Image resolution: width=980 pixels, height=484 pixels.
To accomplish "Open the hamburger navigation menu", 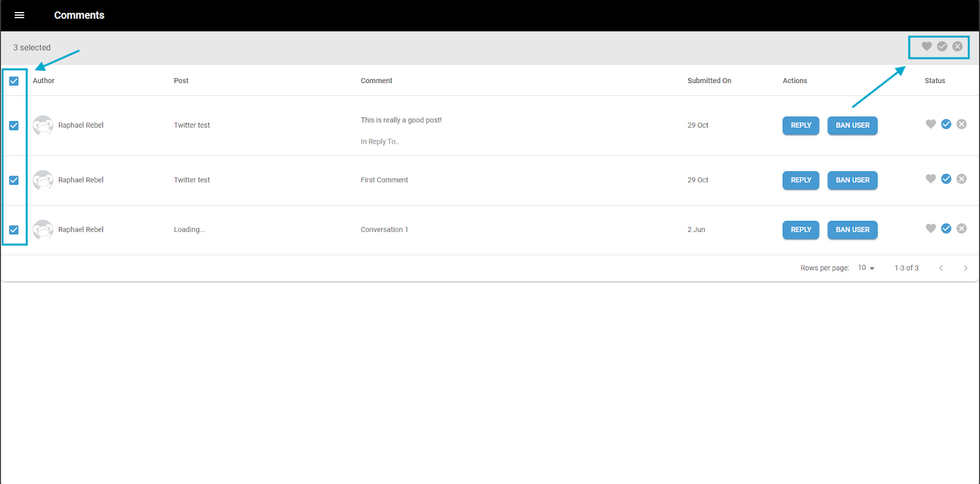I will pos(19,15).
